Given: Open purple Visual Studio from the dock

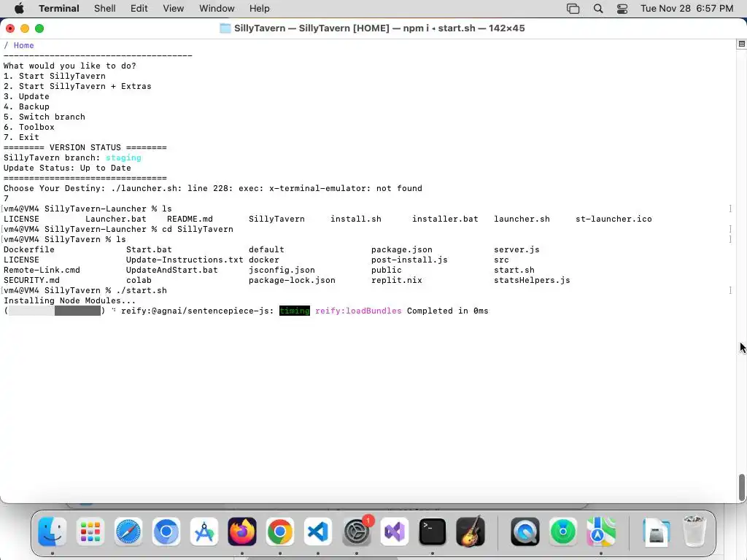Looking at the screenshot, I should point(395,532).
